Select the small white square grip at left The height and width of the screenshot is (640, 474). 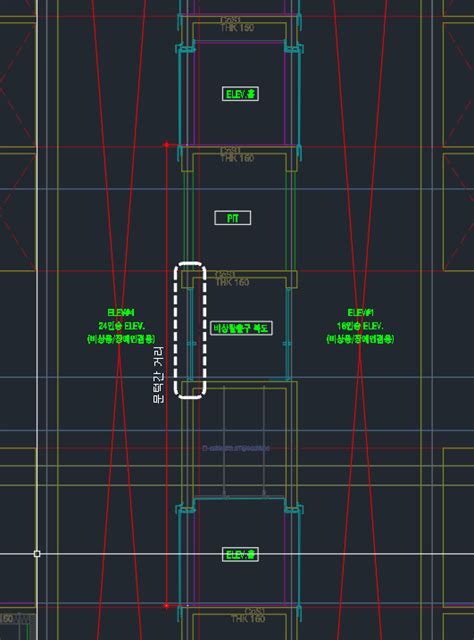point(37,554)
